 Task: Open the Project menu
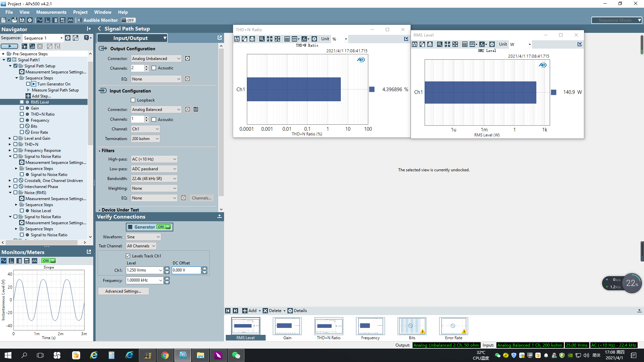point(80,12)
